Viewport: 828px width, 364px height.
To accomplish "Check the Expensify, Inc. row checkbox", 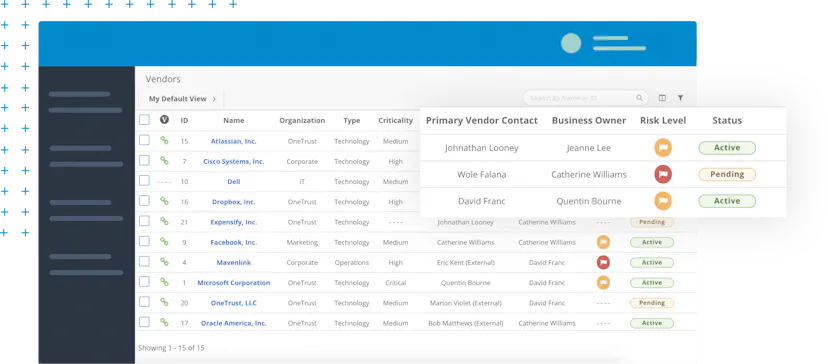I will click(144, 221).
